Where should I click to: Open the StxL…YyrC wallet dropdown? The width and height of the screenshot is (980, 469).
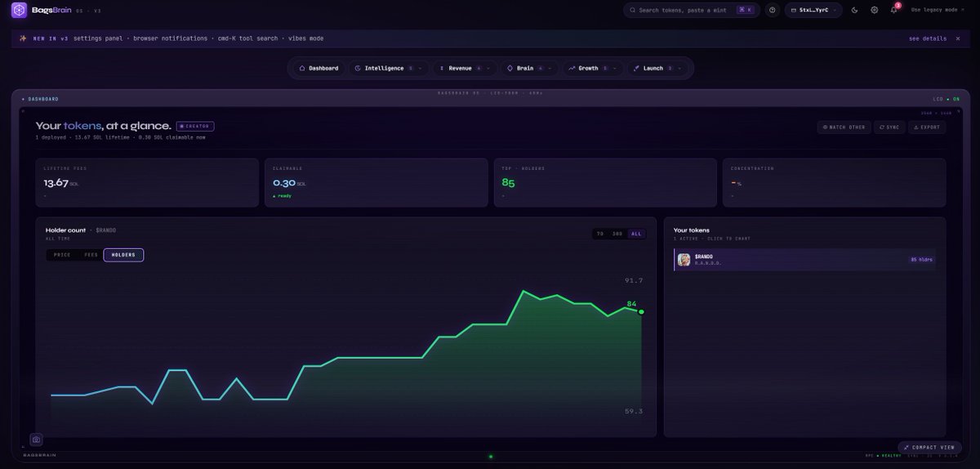pos(813,10)
